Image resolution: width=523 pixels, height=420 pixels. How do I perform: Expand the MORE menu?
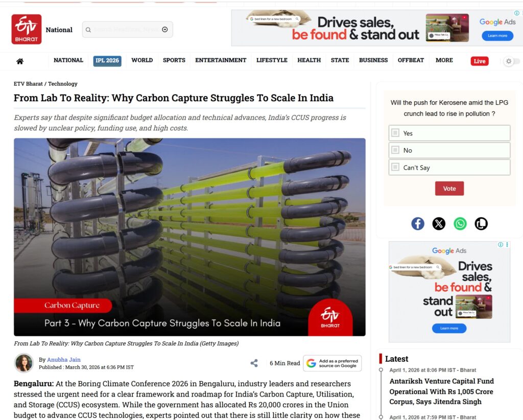pos(444,60)
